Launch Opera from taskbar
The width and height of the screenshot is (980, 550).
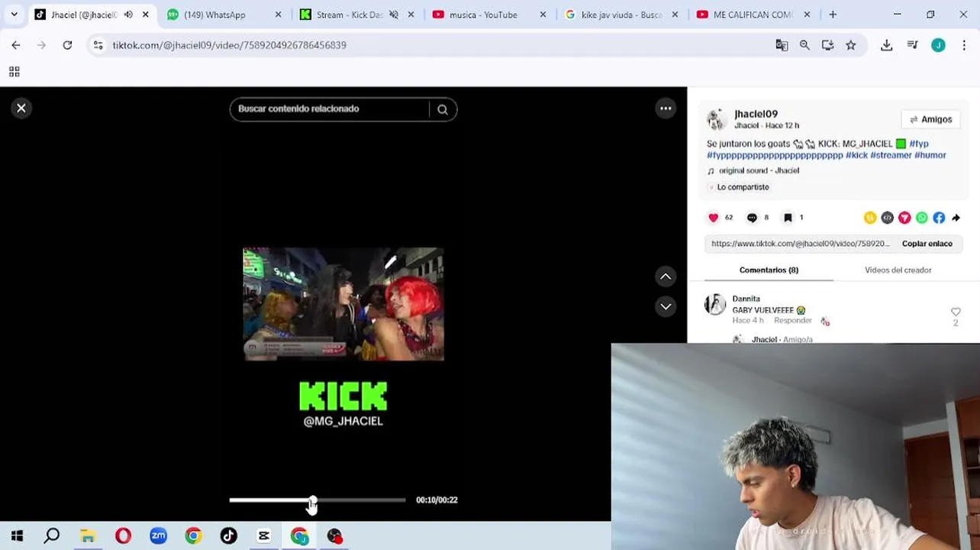123,536
